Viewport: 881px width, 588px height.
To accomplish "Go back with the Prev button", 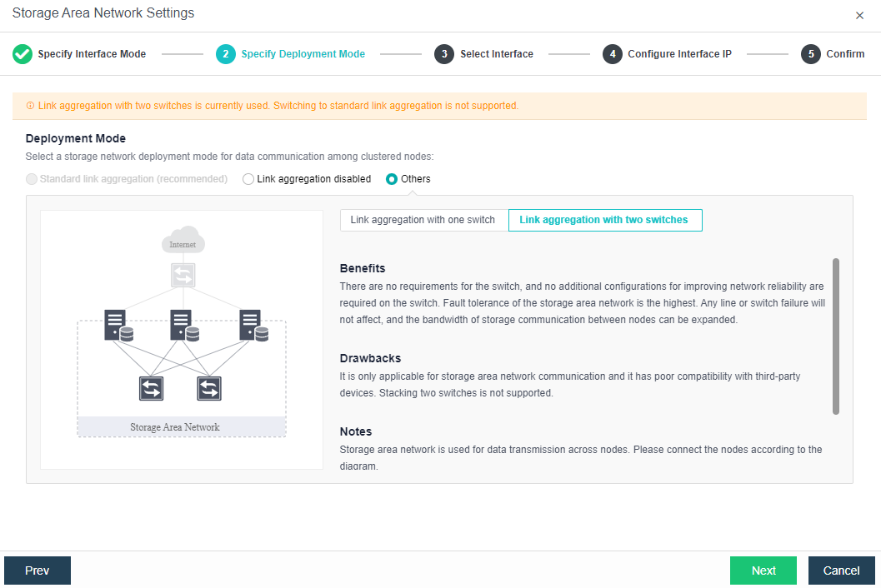I will click(38, 571).
